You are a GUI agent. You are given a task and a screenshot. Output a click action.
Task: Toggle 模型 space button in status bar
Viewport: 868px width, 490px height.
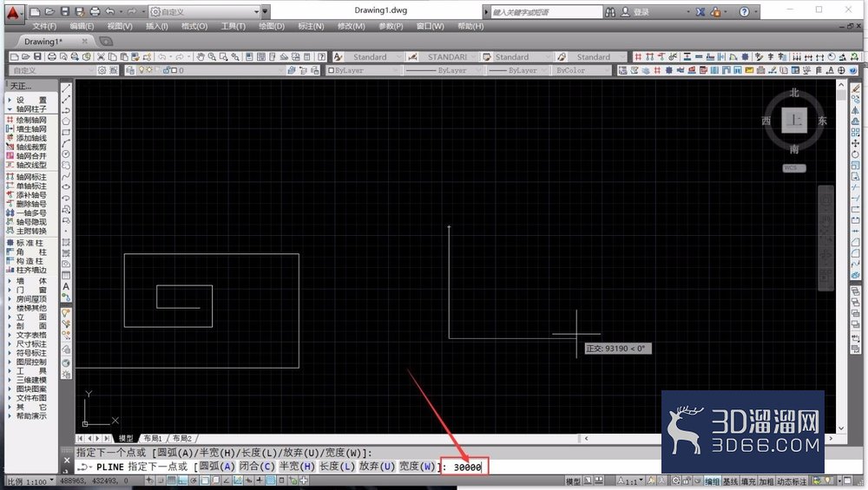(573, 481)
